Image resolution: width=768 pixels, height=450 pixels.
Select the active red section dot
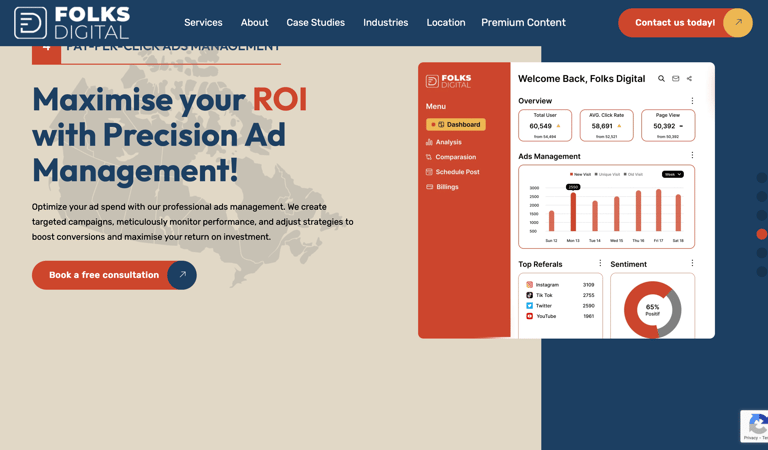[x=762, y=234]
